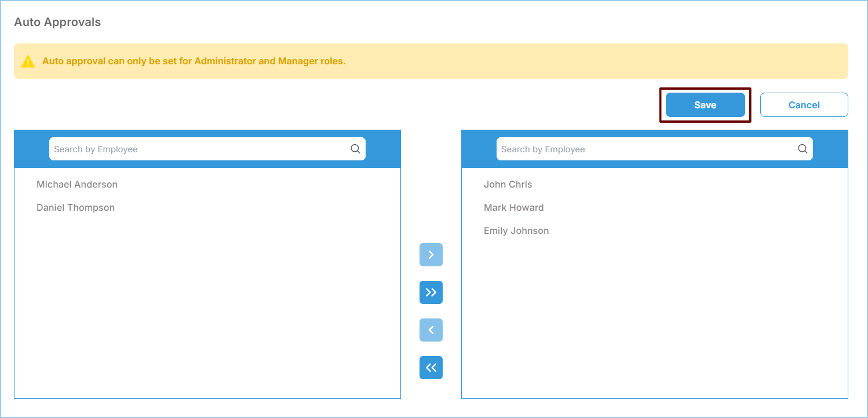
Task: Select Daniel Thompson from the list
Action: [x=75, y=208]
